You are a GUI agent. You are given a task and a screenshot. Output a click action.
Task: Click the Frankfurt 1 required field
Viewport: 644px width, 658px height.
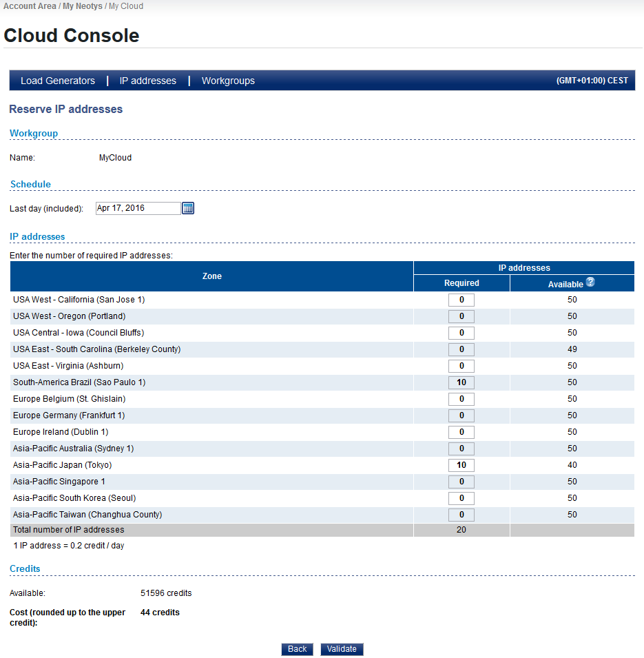[461, 415]
